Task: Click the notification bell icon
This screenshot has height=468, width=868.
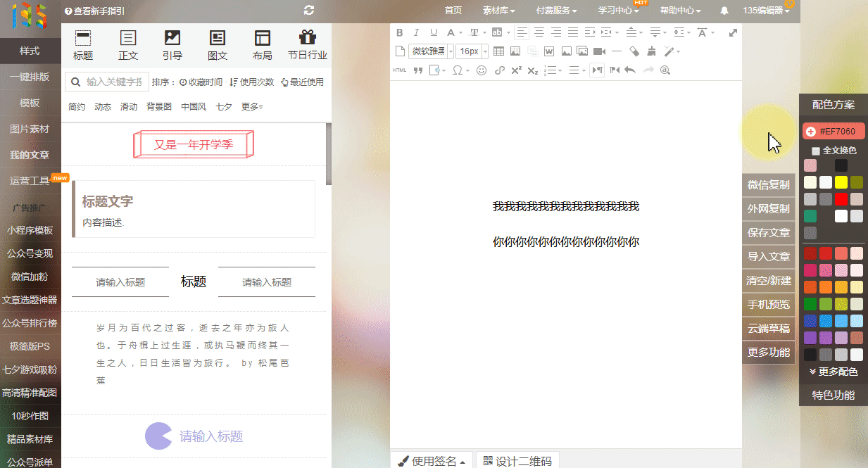Action: (x=724, y=11)
